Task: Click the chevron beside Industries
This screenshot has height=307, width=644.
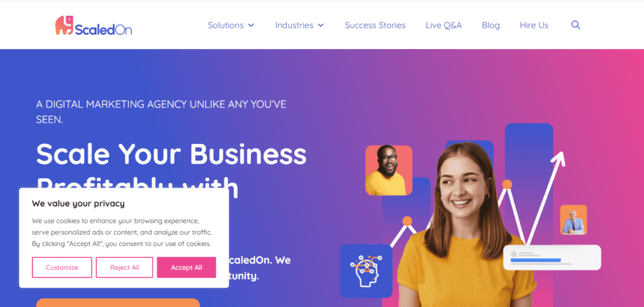Action: pos(320,26)
